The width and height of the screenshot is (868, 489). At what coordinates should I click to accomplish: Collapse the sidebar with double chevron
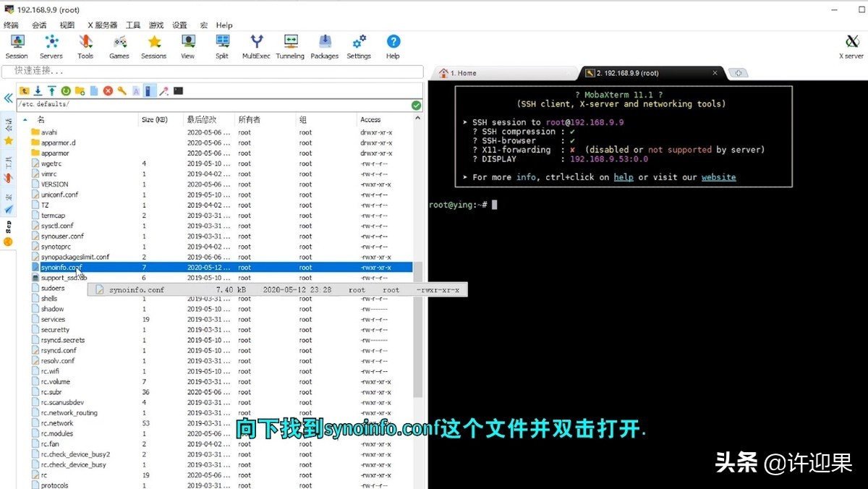tap(8, 98)
